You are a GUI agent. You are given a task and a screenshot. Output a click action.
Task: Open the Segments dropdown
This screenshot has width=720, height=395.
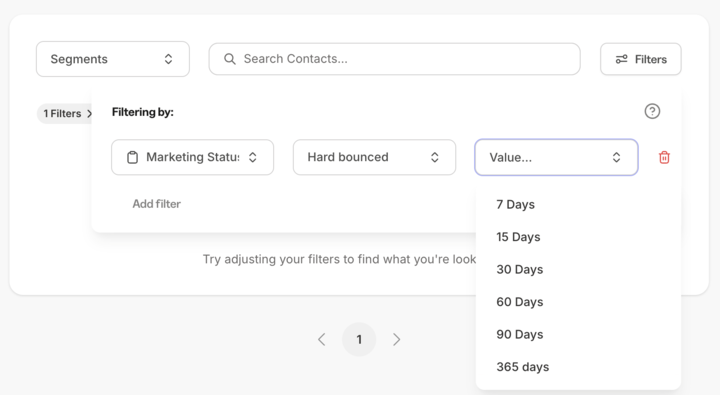coord(113,59)
